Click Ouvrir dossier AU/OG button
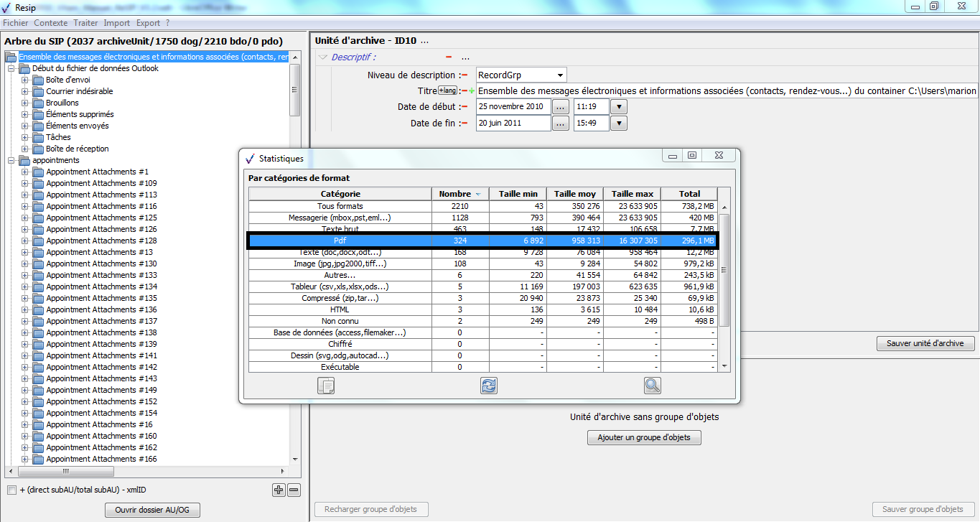Viewport: 980px width, 522px height. pos(152,510)
